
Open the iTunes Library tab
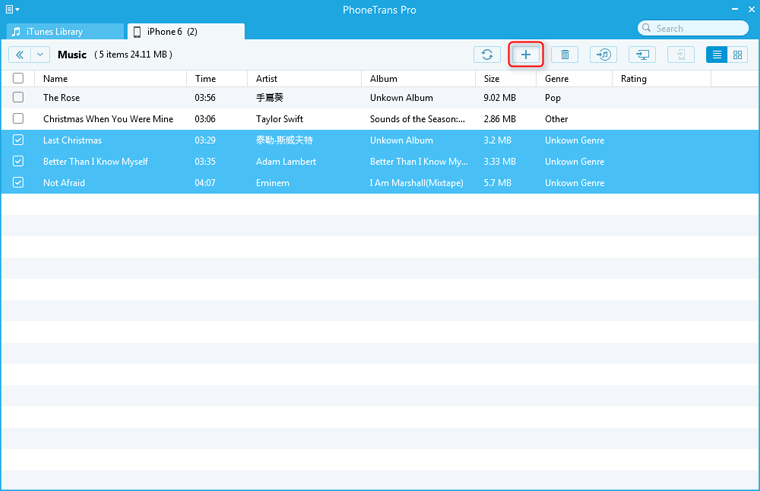pyautogui.click(x=62, y=32)
